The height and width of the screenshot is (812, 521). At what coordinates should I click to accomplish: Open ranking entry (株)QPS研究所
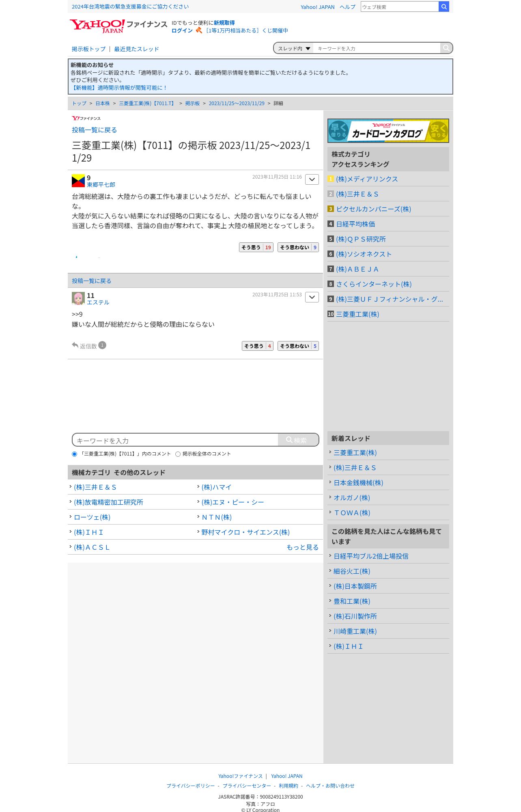coord(361,239)
